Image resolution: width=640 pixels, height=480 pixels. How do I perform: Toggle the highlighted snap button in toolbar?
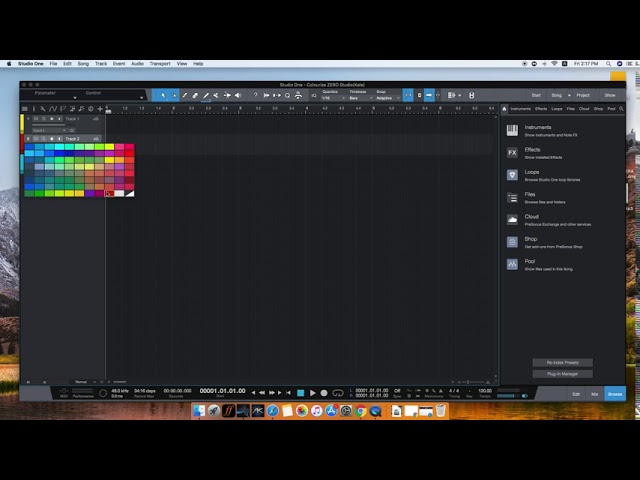pos(408,95)
